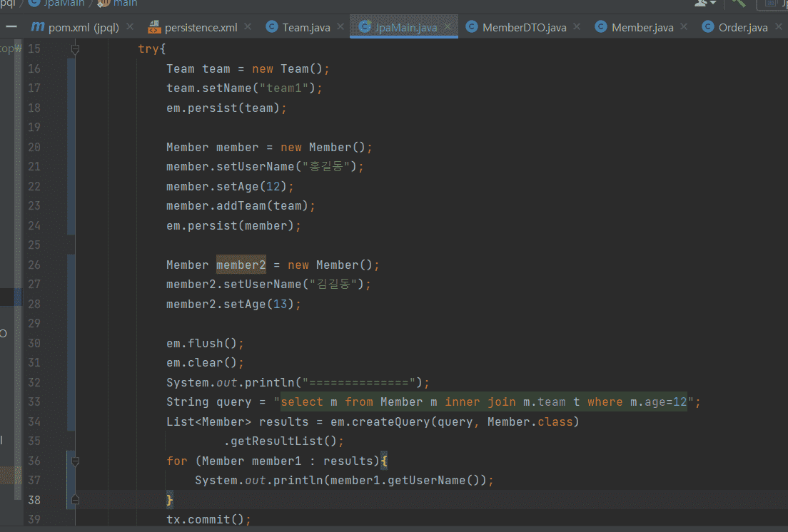This screenshot has width=788, height=532.
Task: Click line number 26 in the gutter
Action: (x=34, y=265)
